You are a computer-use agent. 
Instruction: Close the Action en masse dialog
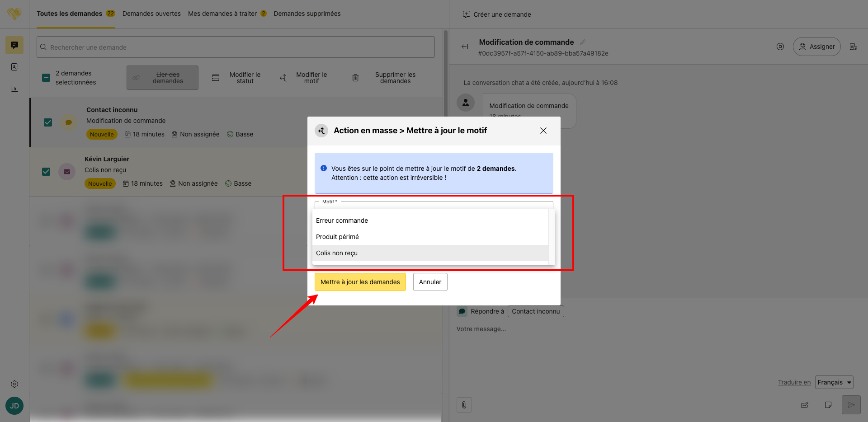tap(543, 131)
